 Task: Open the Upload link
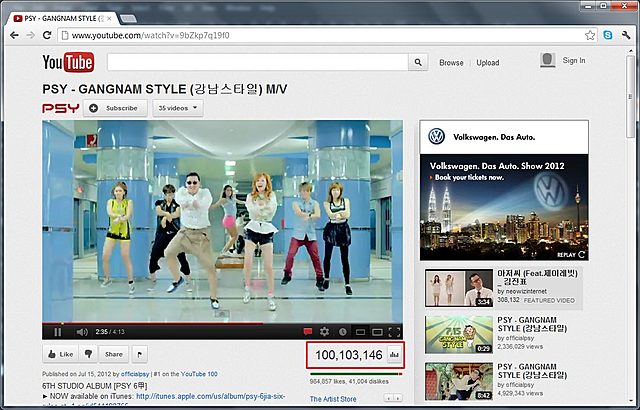[488, 63]
